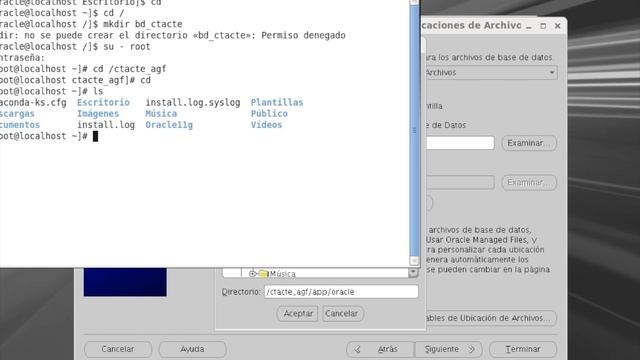Click Aceptar in the directory dialog
The image size is (640, 360).
[x=298, y=313]
